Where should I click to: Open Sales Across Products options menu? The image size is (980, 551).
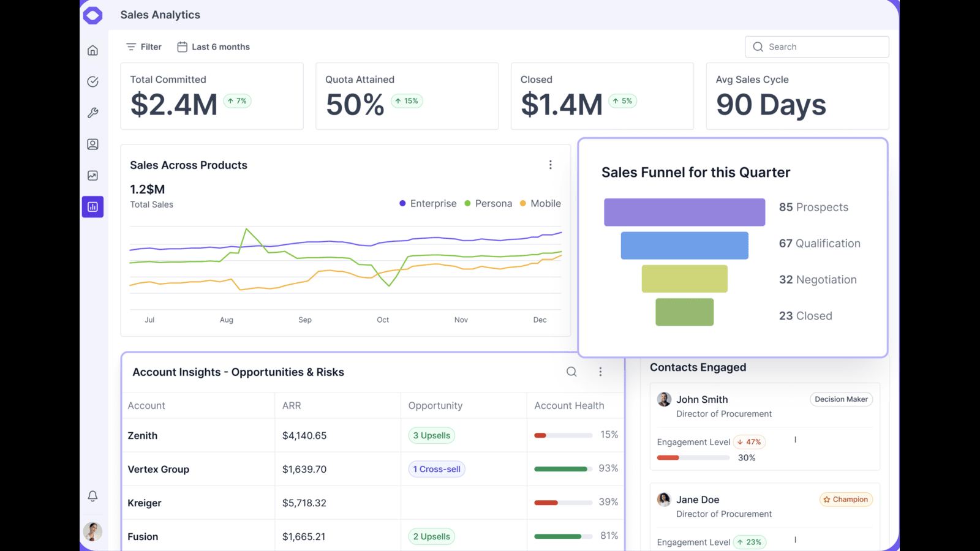[551, 165]
